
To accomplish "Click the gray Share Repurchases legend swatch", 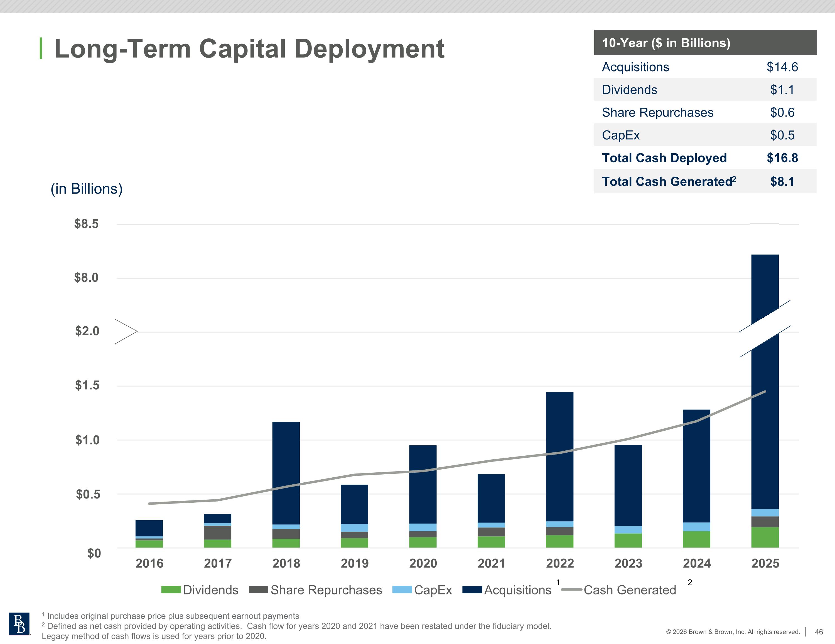I will [x=258, y=590].
